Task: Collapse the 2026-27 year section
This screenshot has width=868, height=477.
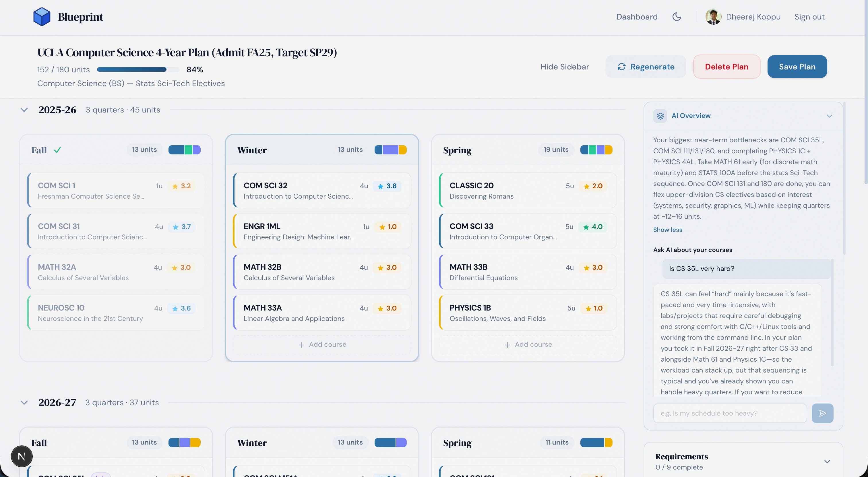Action: point(24,403)
